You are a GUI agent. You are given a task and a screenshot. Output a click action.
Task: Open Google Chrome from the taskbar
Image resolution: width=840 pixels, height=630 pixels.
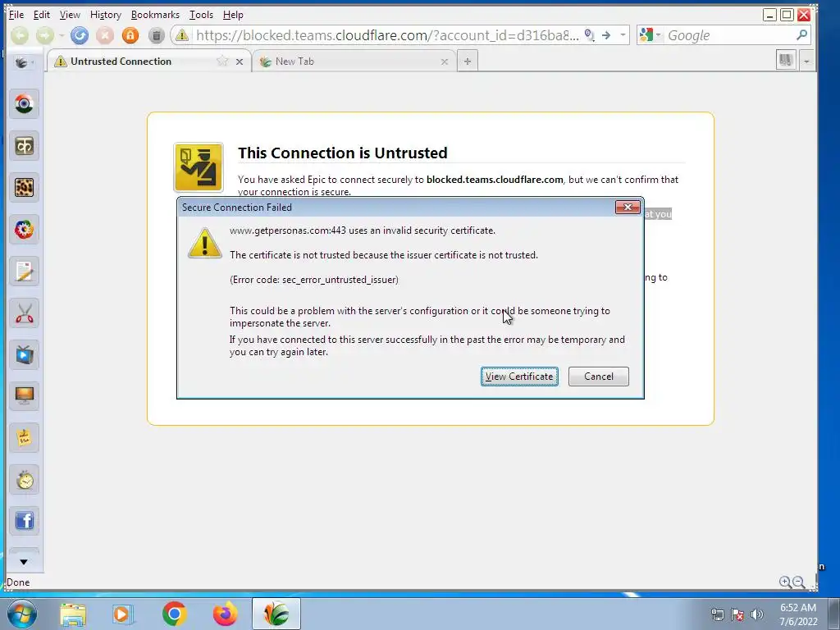[174, 614]
